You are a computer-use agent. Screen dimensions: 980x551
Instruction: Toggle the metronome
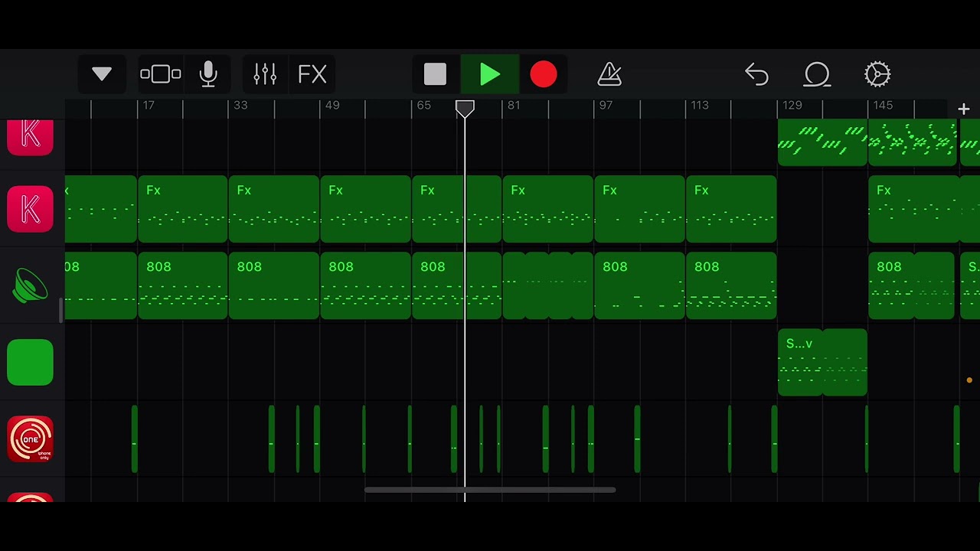click(609, 74)
